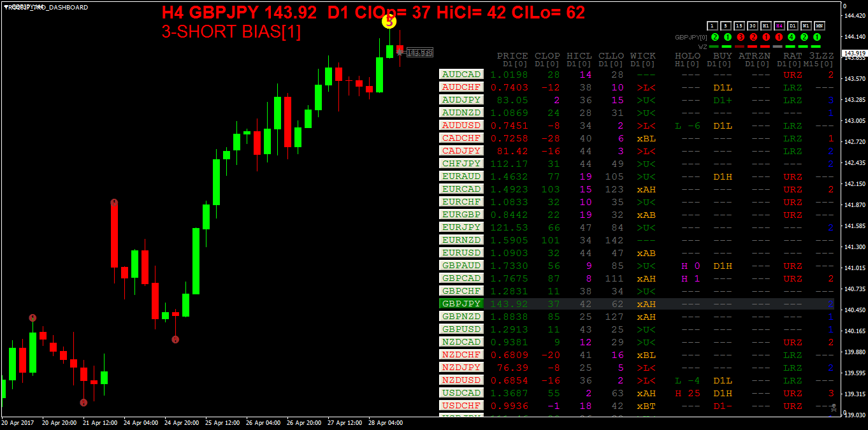The width and height of the screenshot is (868, 430).
Task: Open the EURUSD pair button
Action: (x=461, y=253)
